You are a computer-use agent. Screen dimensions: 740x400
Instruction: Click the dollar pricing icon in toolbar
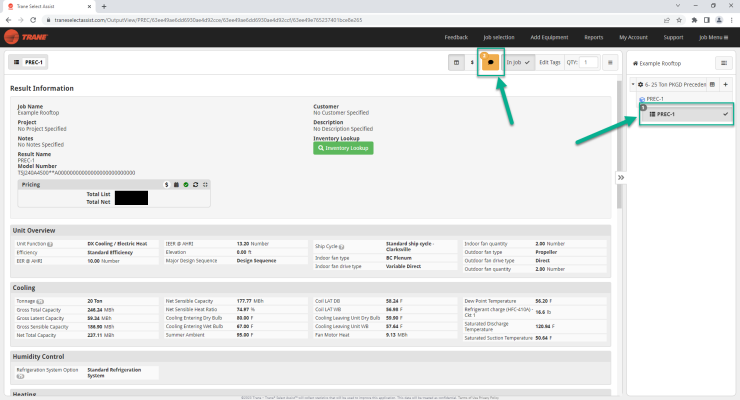(x=472, y=62)
